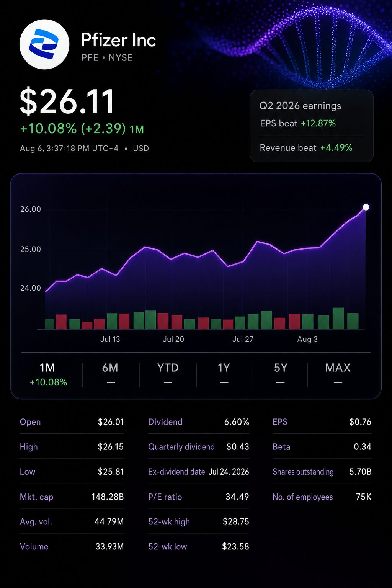Click the +10.08% under the 1M tab
The image size is (392, 588).
click(48, 382)
